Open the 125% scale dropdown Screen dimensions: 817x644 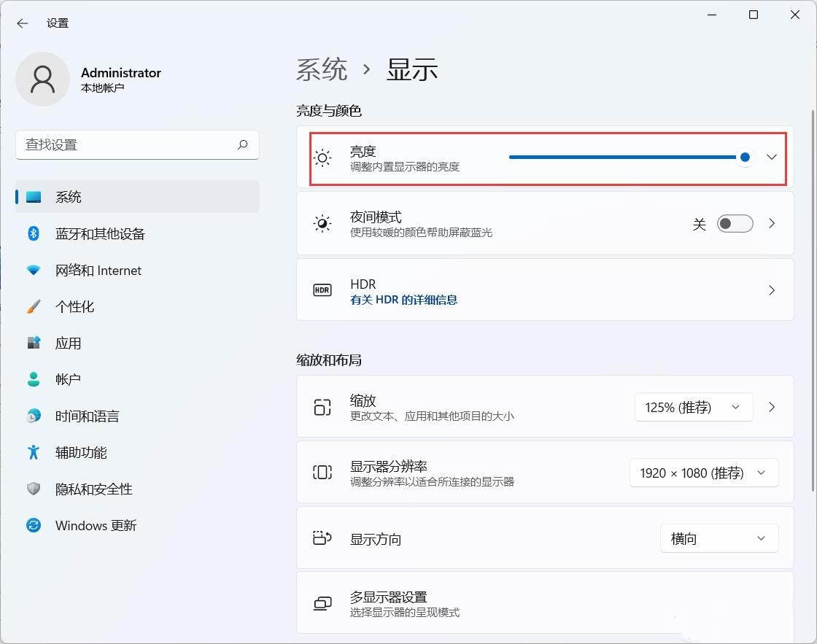click(x=693, y=407)
